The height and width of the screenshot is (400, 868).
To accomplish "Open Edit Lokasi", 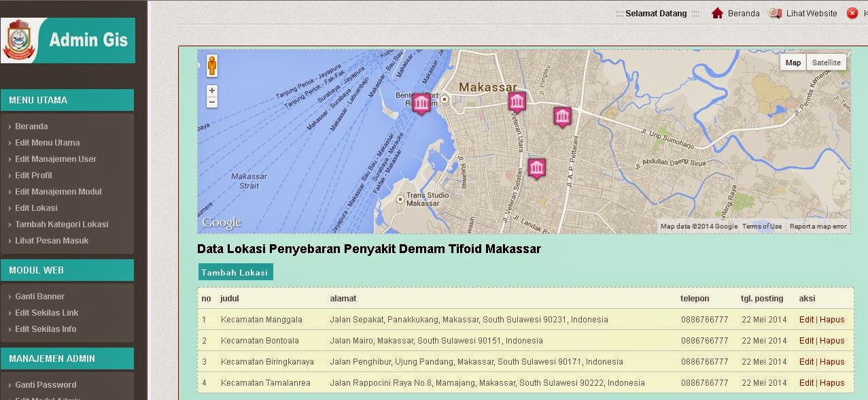I will (36, 208).
